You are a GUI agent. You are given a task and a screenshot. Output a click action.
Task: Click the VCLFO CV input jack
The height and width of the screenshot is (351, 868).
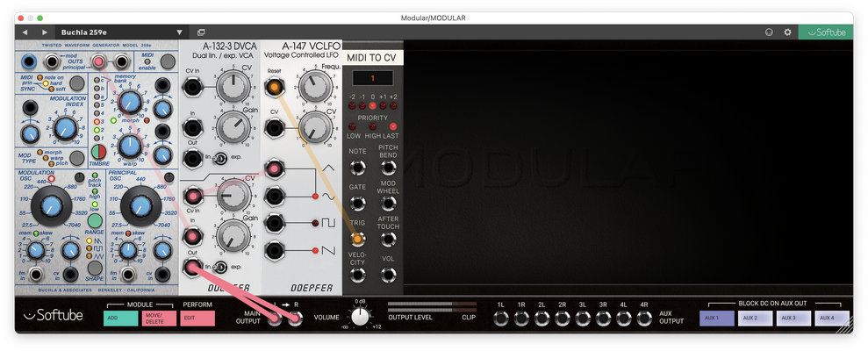tap(274, 128)
